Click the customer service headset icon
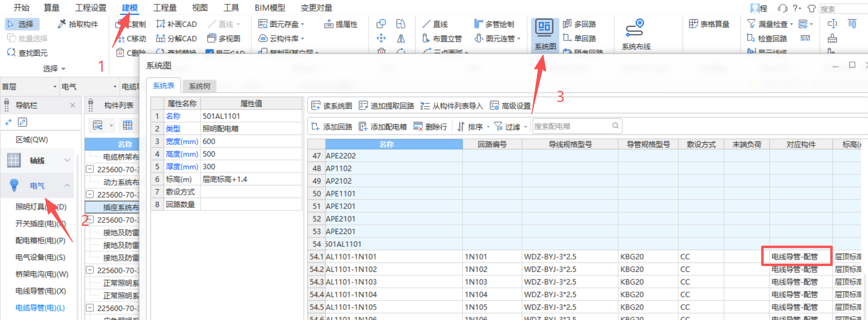Viewport: 868px width, 320px height. pos(782,8)
